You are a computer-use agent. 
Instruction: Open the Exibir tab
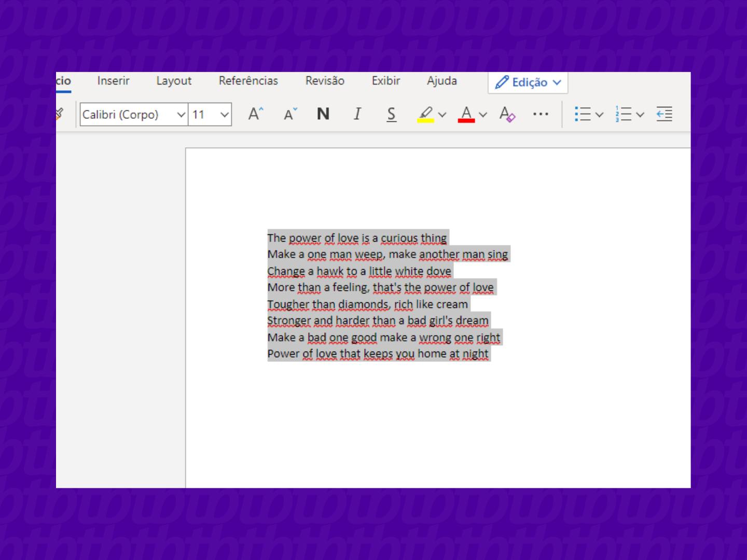[386, 81]
